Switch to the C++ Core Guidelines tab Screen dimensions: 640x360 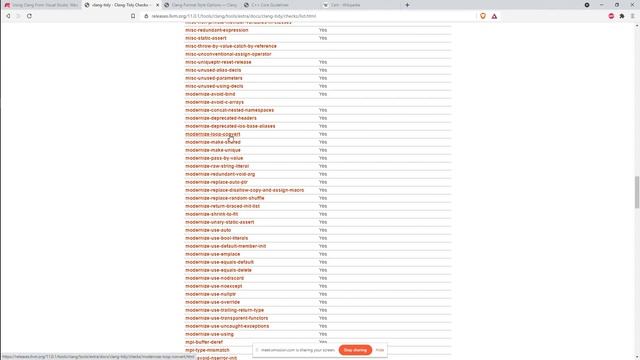pos(280,5)
